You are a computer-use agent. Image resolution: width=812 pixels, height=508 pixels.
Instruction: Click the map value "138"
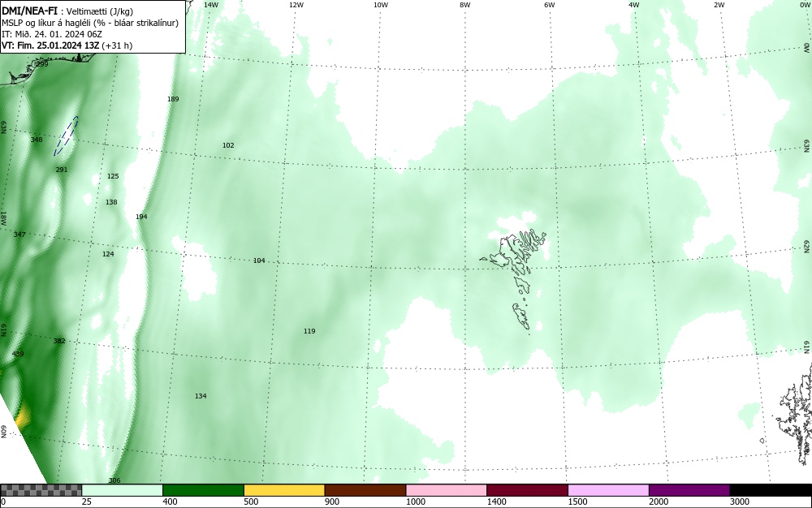111,202
